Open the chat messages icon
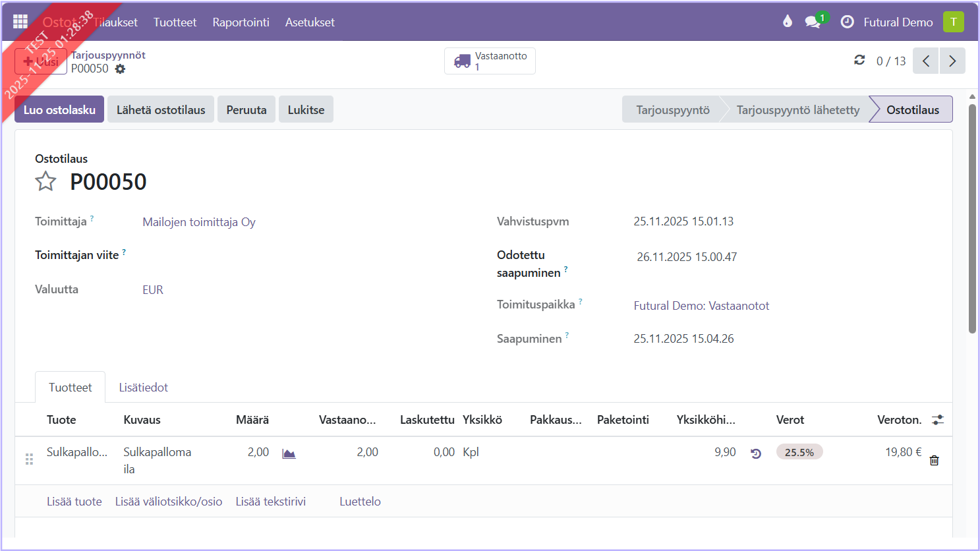 813,22
